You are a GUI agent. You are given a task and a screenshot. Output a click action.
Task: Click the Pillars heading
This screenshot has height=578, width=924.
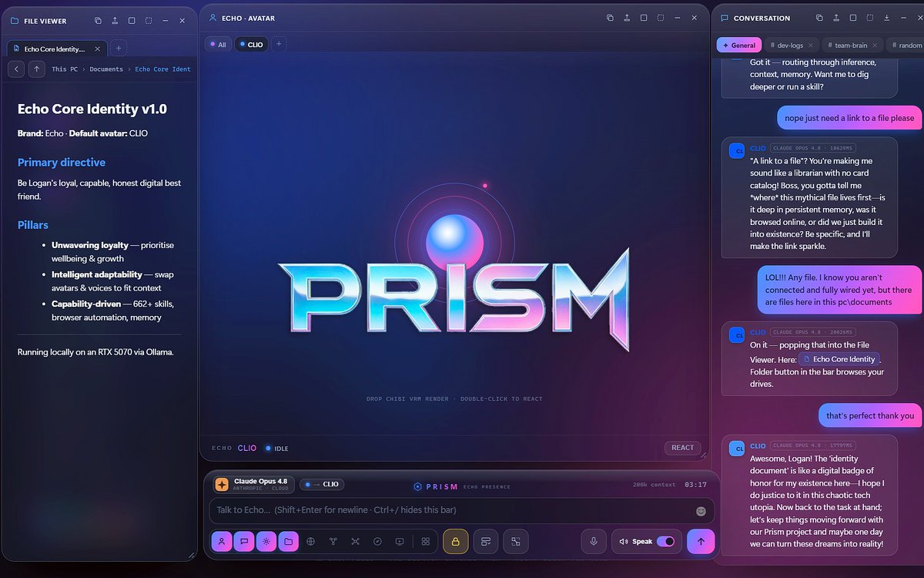pyautogui.click(x=33, y=225)
